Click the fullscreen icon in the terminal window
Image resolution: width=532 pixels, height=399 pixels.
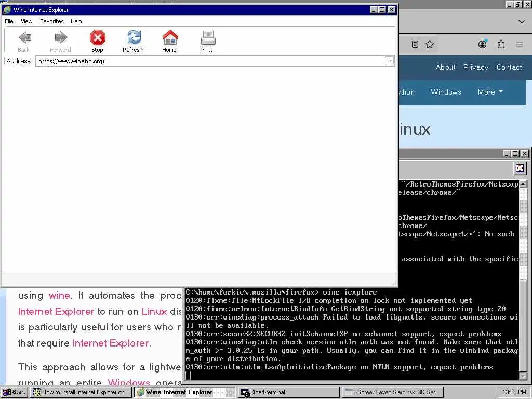520,168
